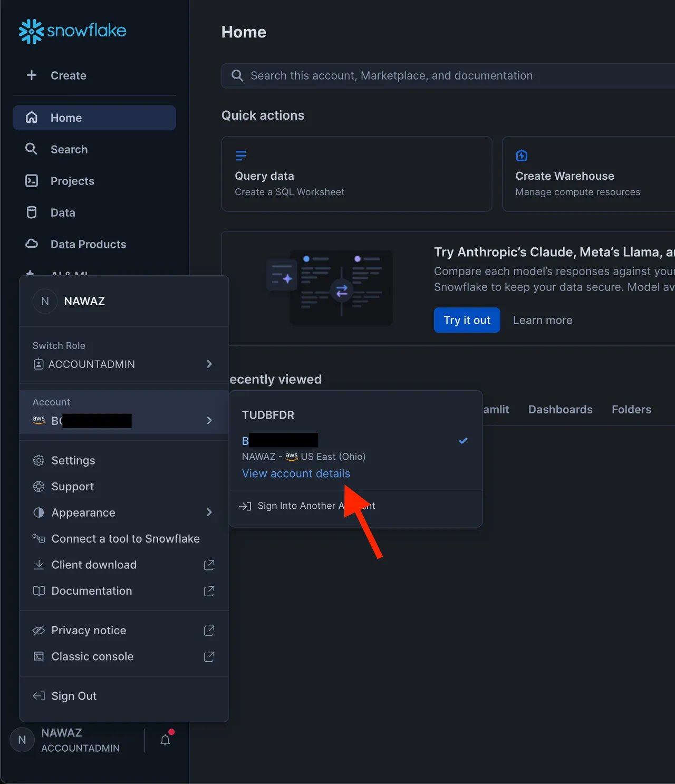The height and width of the screenshot is (784, 675).
Task: Expand the Appearance submenu chevron
Action: 209,512
